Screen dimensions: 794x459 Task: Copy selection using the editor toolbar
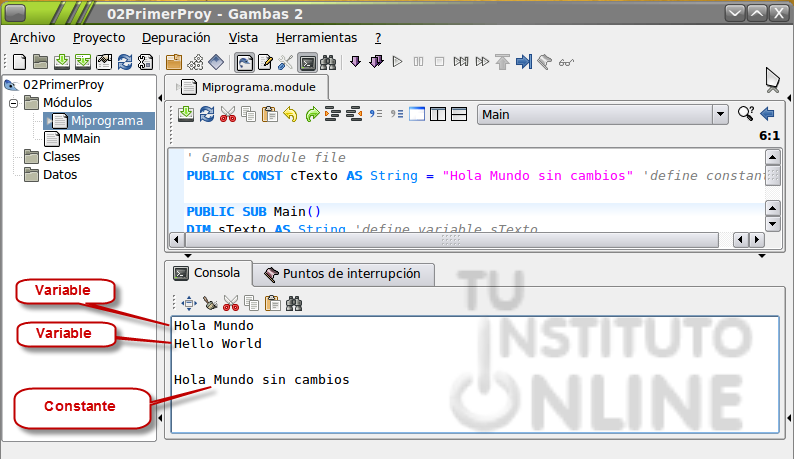[x=249, y=114]
